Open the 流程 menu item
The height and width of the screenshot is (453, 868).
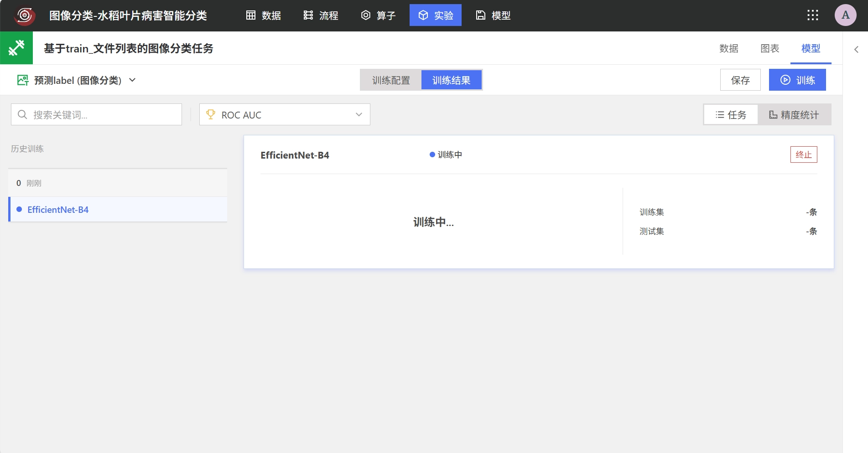tap(321, 15)
